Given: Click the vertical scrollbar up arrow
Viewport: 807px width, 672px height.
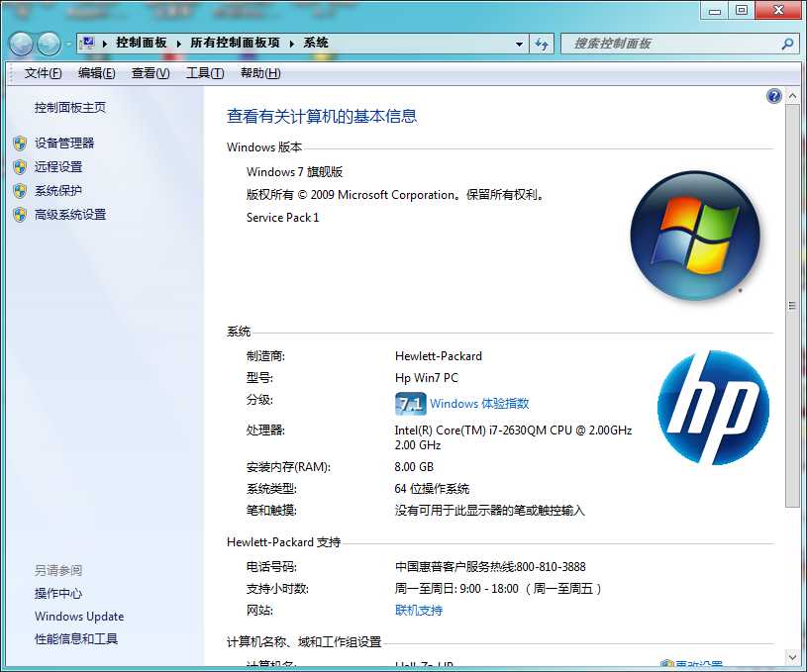Looking at the screenshot, I should [792, 96].
